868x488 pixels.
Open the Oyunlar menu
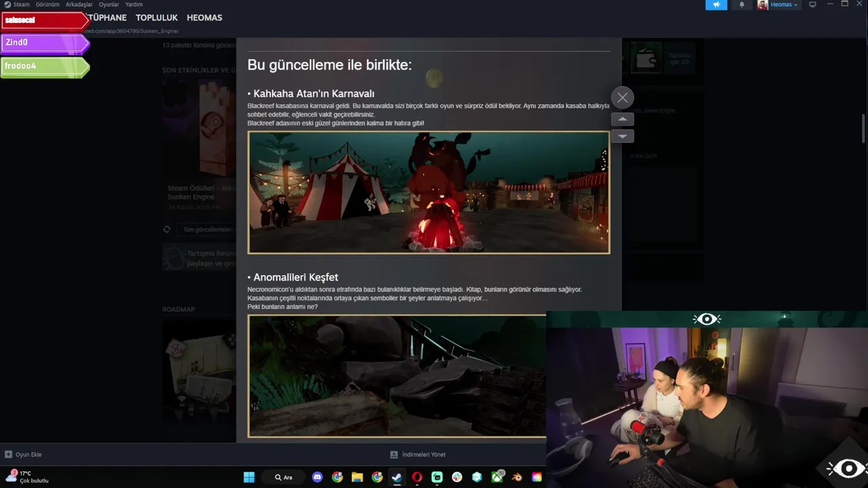[109, 4]
